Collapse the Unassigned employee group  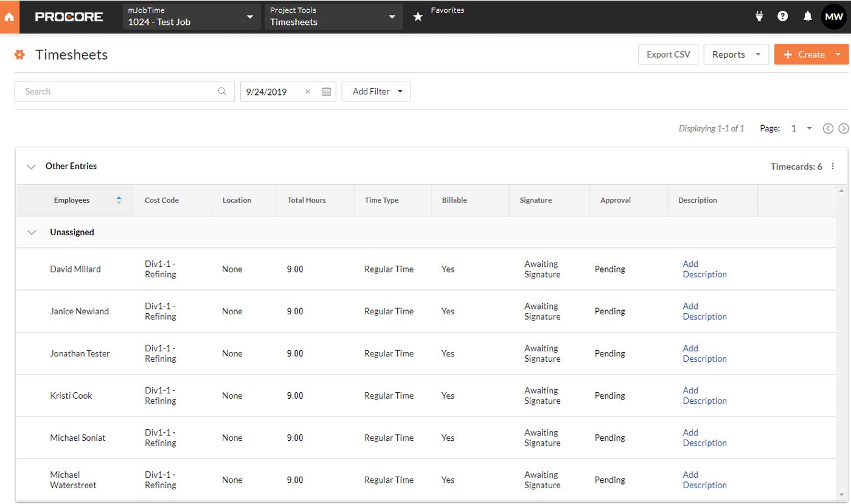pyautogui.click(x=31, y=232)
